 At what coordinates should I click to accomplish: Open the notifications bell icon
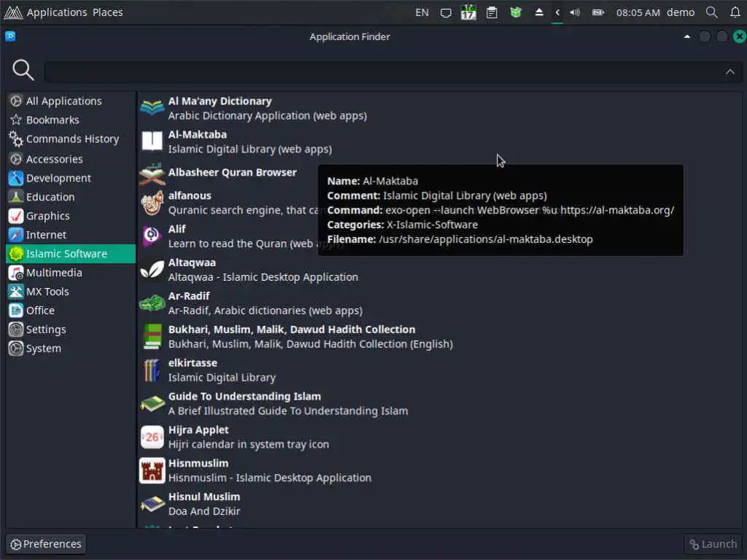click(735, 12)
